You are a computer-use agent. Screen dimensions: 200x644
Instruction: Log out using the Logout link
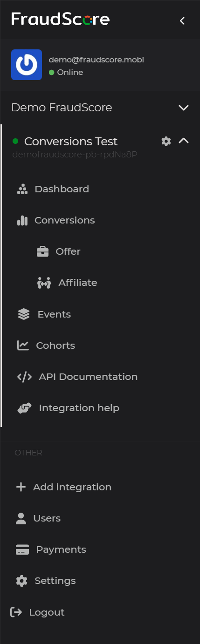click(37, 612)
